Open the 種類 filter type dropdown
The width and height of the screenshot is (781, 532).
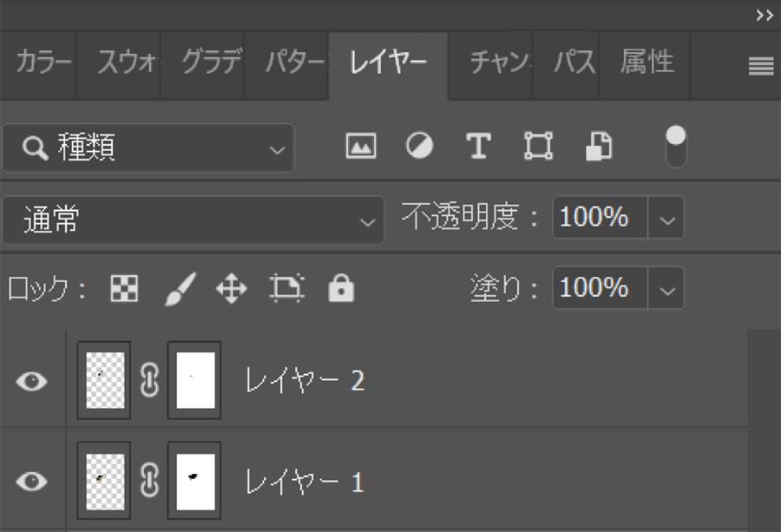[x=148, y=148]
